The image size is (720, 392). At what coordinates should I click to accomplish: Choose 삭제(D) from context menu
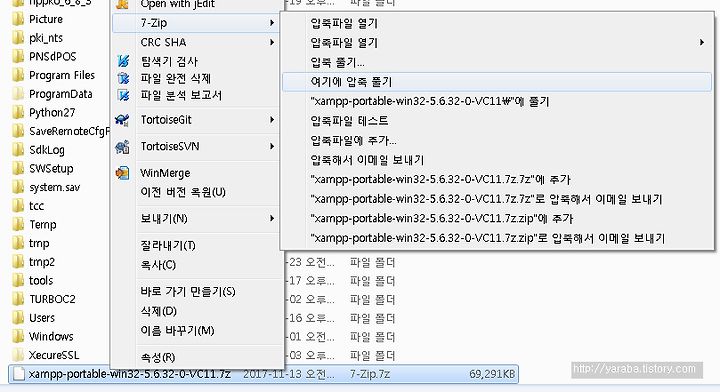196,311
